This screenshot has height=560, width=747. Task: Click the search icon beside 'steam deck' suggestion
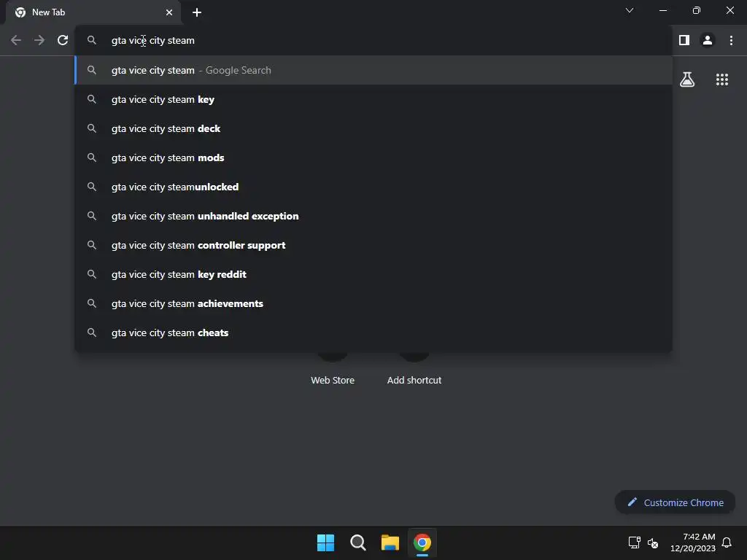click(92, 128)
